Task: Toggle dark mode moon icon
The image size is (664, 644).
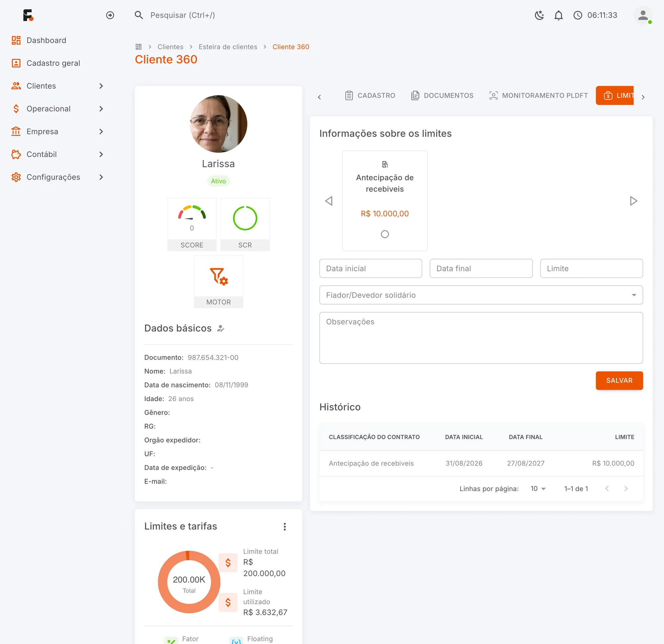Action: click(x=539, y=15)
